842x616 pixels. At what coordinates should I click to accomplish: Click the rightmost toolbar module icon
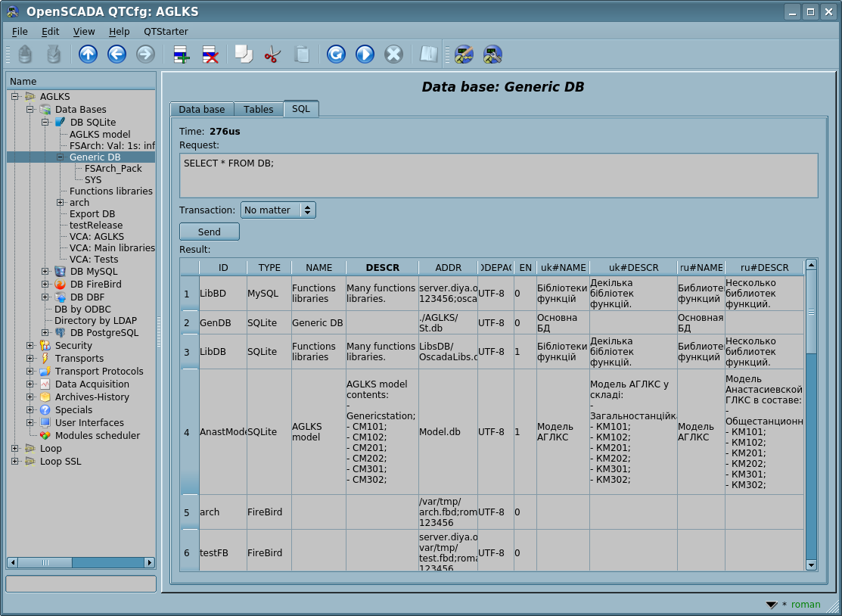coord(492,54)
